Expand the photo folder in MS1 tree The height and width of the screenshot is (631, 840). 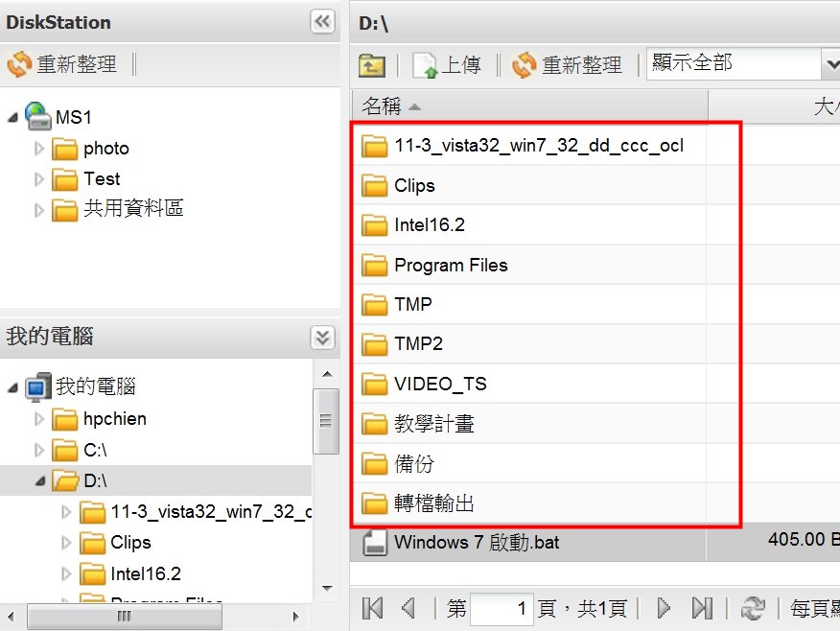point(39,149)
